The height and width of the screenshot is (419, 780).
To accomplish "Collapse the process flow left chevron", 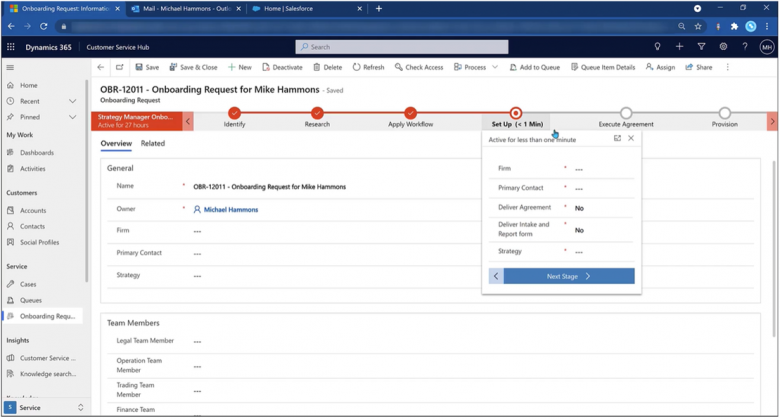I will (188, 121).
